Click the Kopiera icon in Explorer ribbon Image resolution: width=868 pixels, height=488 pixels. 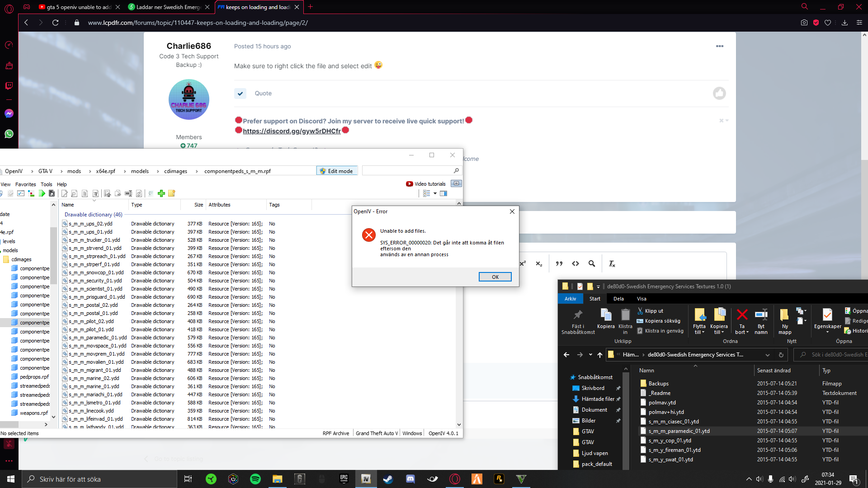click(606, 314)
